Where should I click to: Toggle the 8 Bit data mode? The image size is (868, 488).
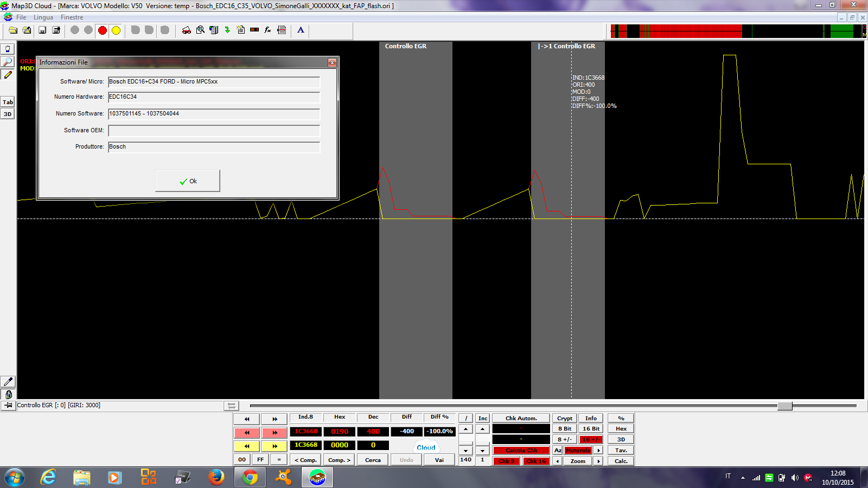(565, 428)
